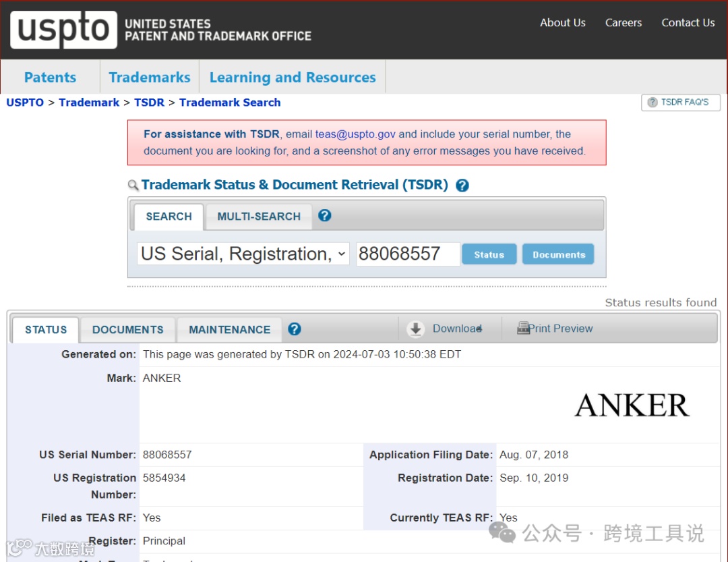Click the Print Preview printer icon

523,328
